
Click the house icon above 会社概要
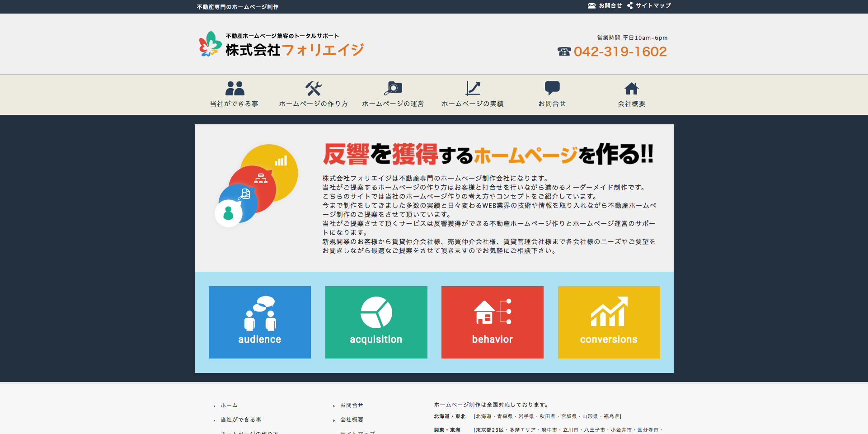click(631, 87)
